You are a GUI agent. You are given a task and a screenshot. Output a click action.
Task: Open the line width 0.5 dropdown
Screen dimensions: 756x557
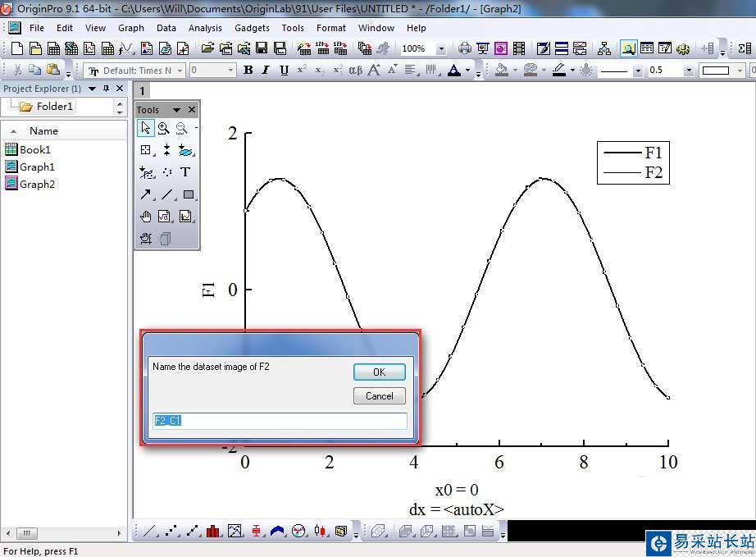pyautogui.click(x=689, y=71)
